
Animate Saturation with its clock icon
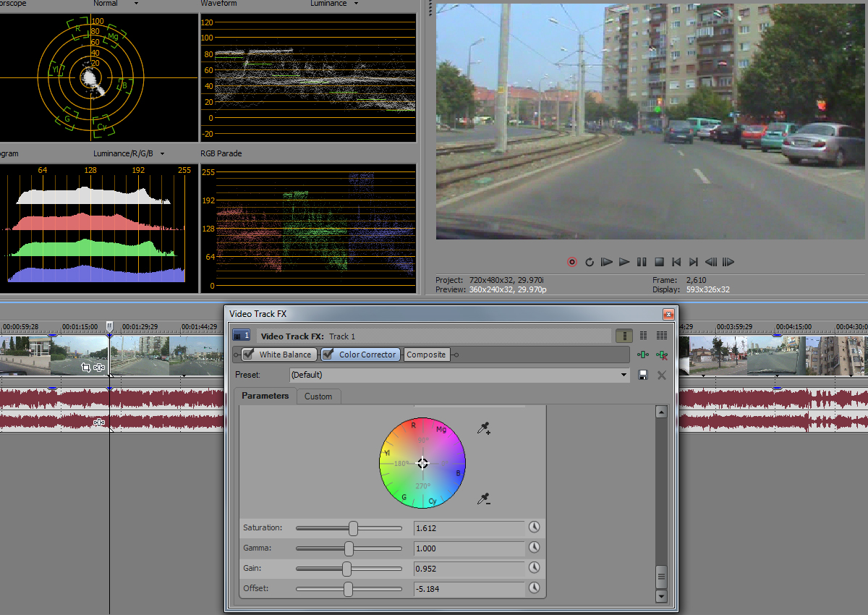pyautogui.click(x=535, y=527)
